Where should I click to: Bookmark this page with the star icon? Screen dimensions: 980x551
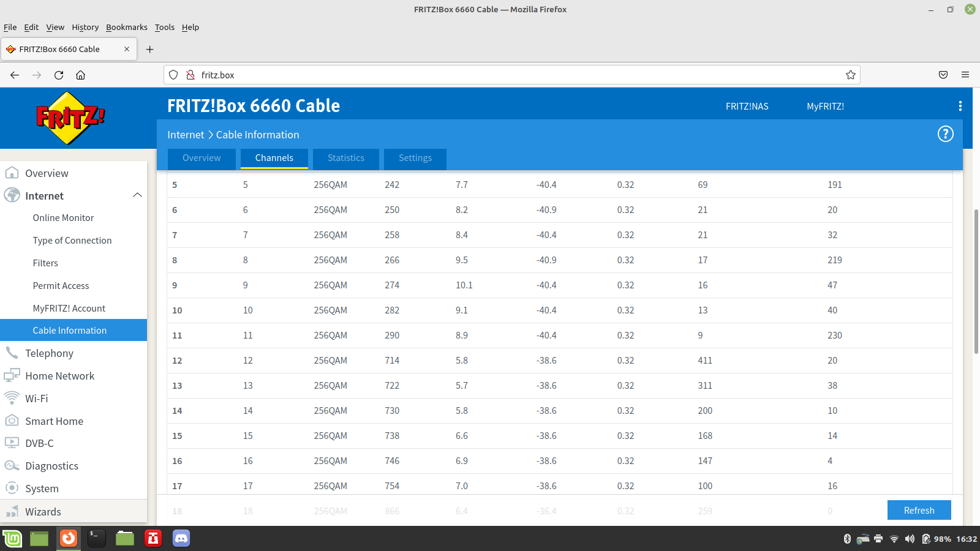850,75
